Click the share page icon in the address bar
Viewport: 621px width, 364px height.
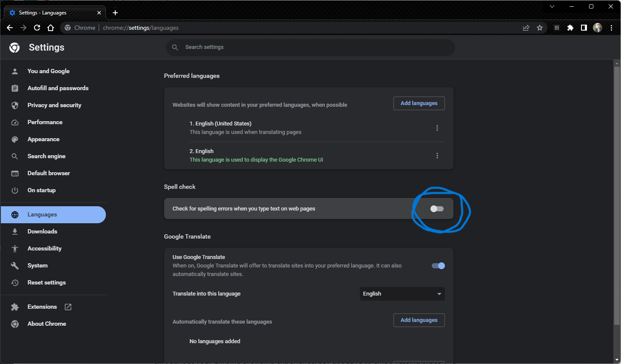[x=526, y=28]
